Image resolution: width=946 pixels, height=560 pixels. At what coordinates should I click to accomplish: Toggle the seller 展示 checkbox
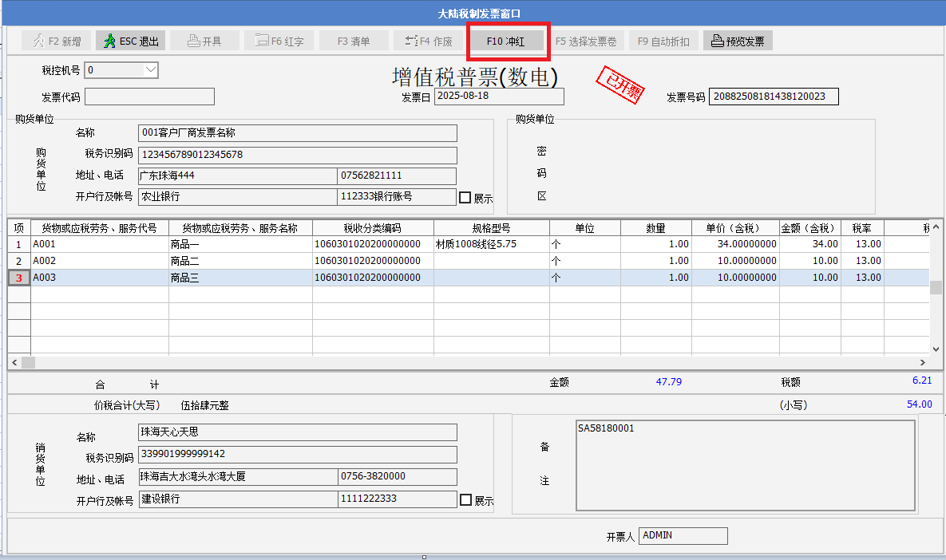(466, 499)
